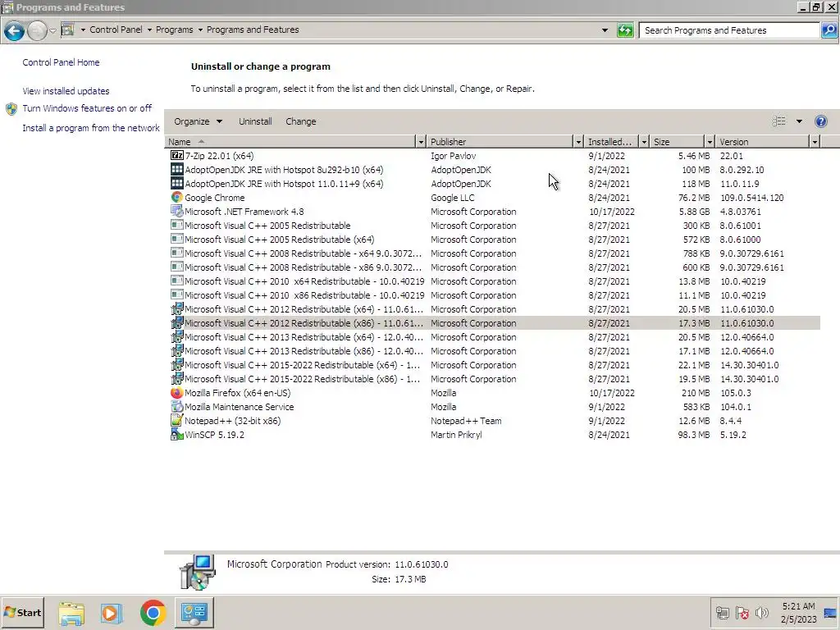Click the Notepad++ program icon
Screen dimensions: 840x630
177,420
